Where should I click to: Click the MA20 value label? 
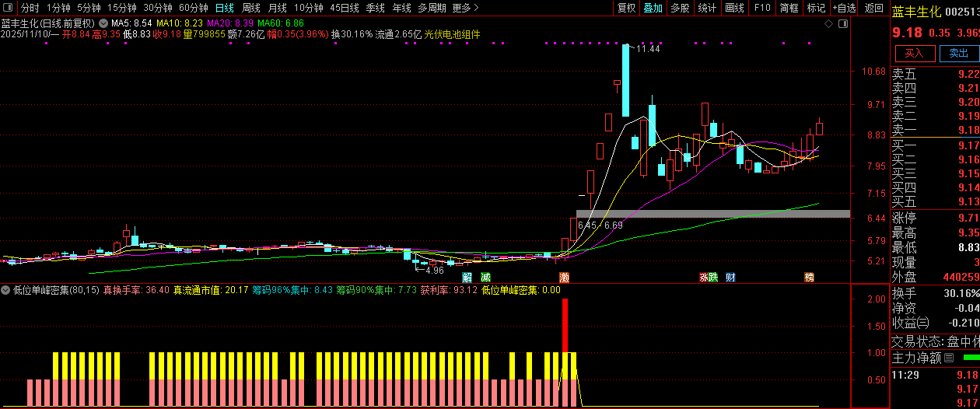[229, 24]
